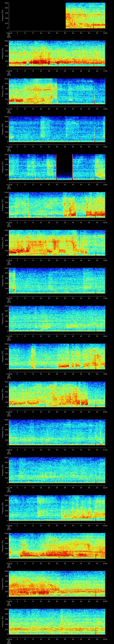114x644 pixels.
Task: Choose the spectrogram panel starting at 9:24:00
Action: tap(57, 584)
